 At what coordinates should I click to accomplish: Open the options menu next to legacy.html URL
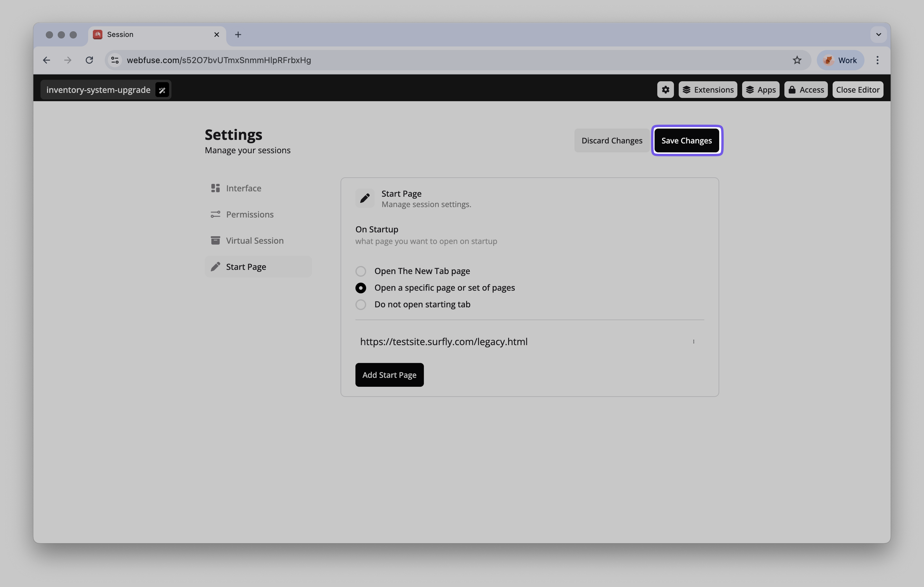click(x=694, y=341)
